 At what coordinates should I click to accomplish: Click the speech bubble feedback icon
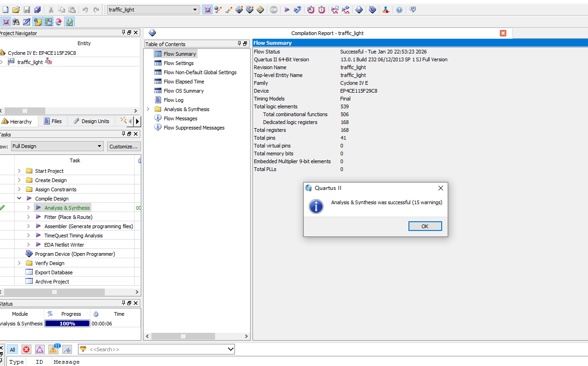pos(413,10)
